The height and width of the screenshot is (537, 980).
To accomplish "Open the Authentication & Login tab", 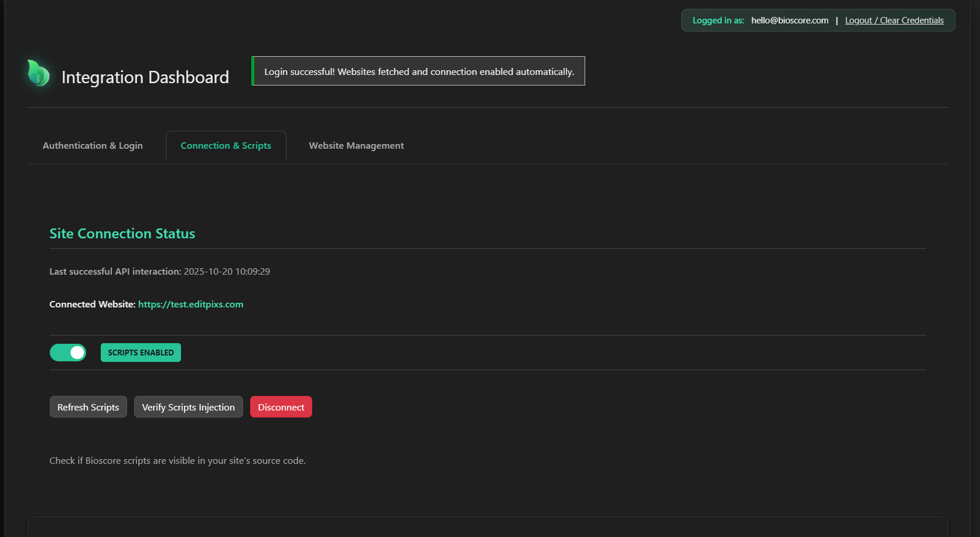I will pos(93,146).
